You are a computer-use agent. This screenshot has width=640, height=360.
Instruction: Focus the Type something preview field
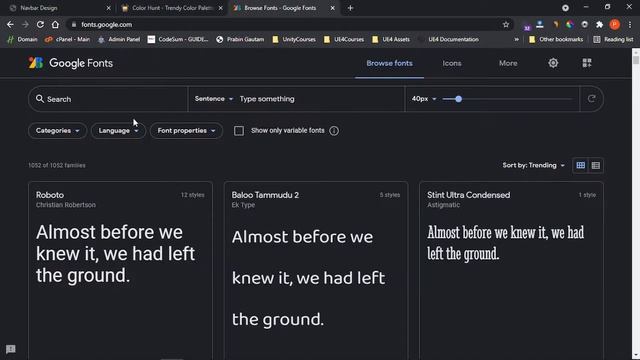coord(318,99)
